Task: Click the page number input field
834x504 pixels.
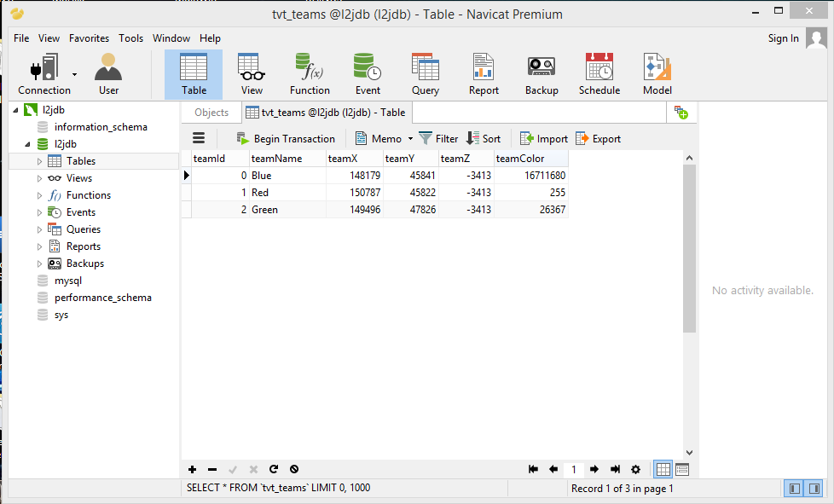Action: click(573, 469)
